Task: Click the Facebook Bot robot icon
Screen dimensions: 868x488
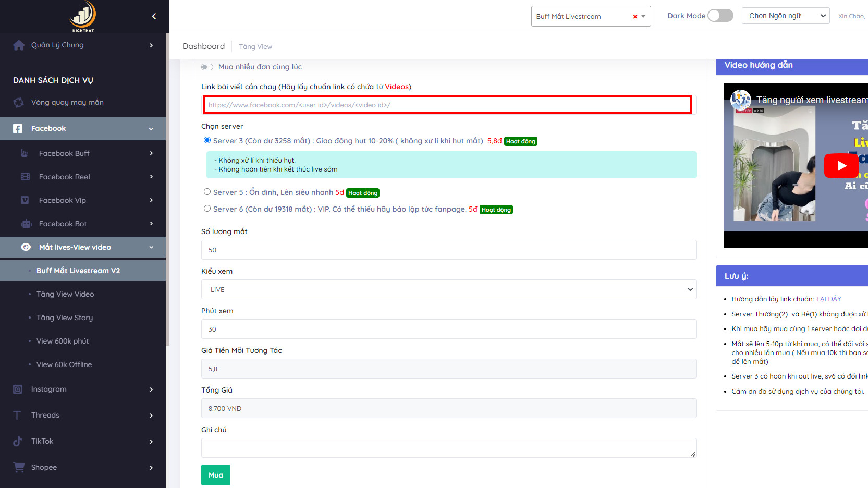Action: [x=26, y=224]
